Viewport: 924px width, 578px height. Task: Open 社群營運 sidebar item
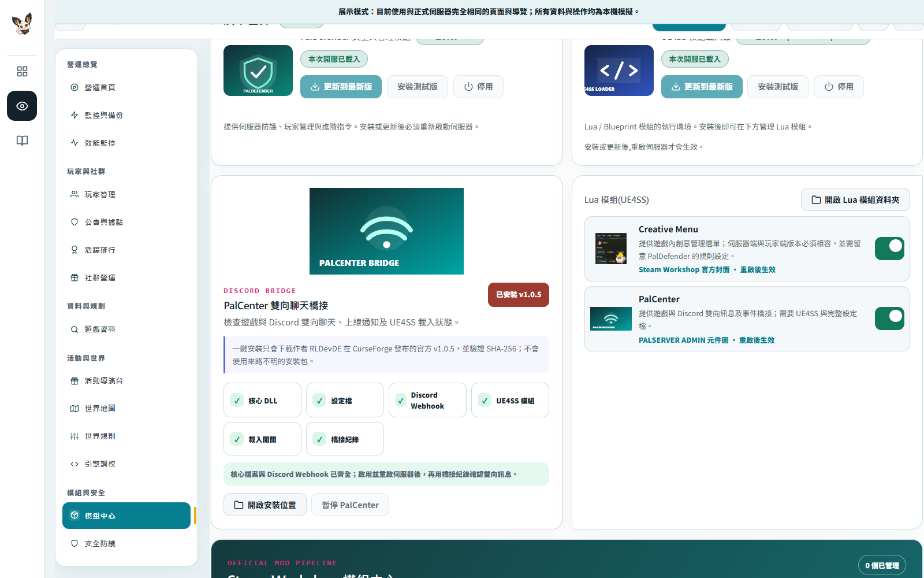126,277
